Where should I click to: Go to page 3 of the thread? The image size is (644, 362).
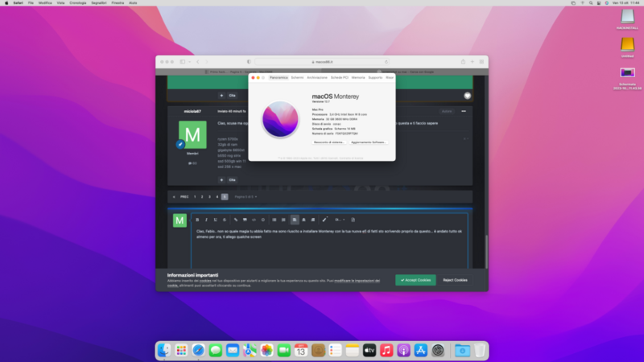point(209,196)
